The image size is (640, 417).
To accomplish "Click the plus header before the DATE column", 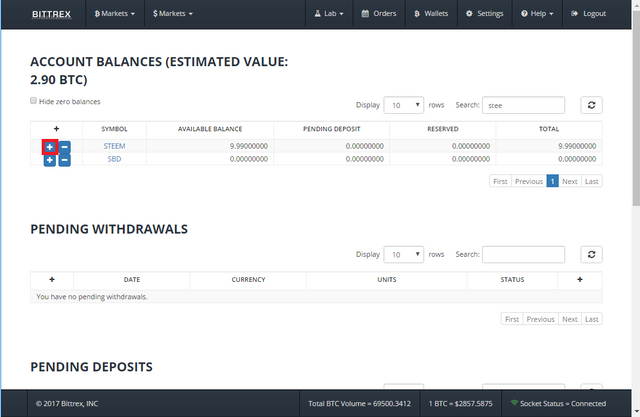I will pyautogui.click(x=52, y=279).
